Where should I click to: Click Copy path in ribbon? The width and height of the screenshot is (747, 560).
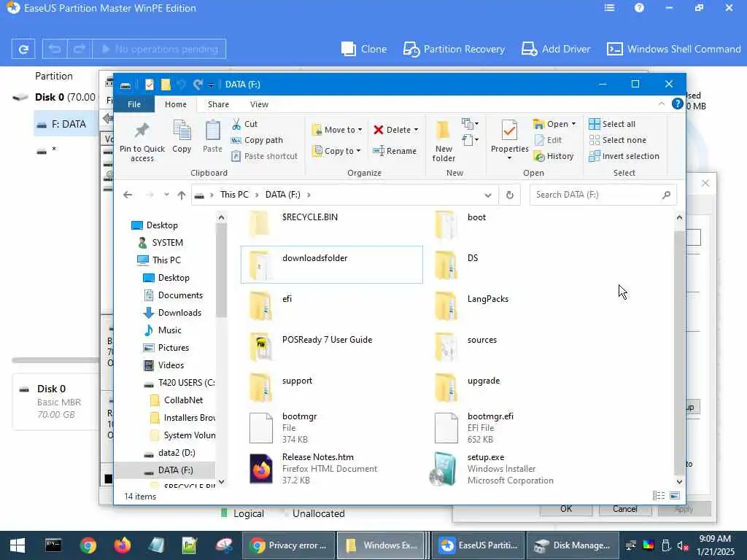click(257, 140)
